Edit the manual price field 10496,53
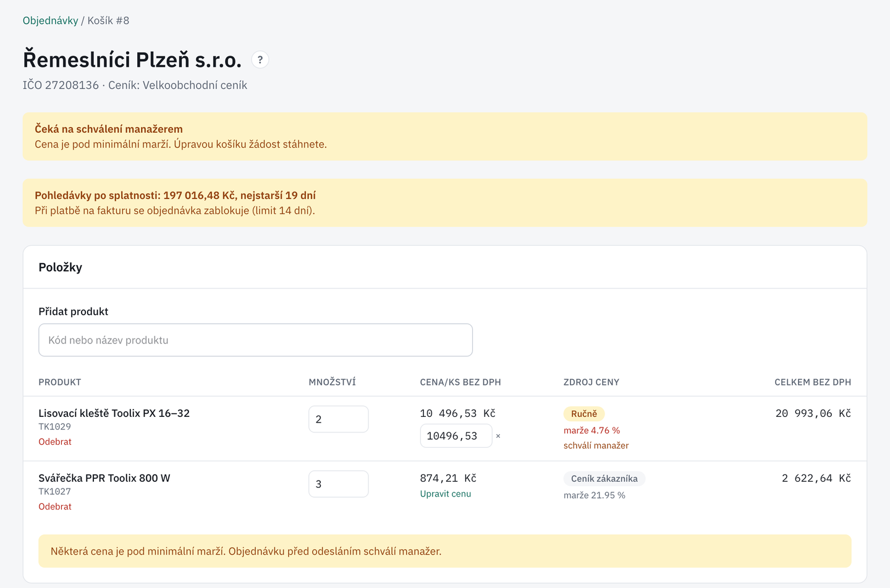 (456, 436)
